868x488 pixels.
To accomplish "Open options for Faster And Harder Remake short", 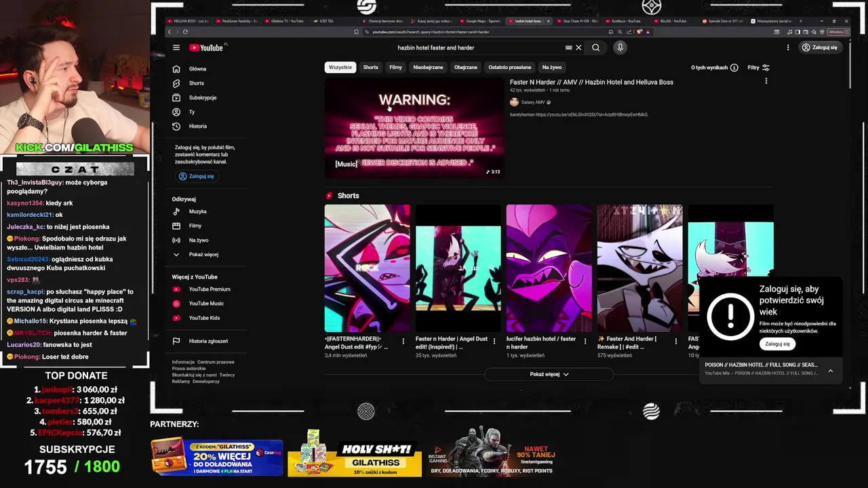I will 676,342.
